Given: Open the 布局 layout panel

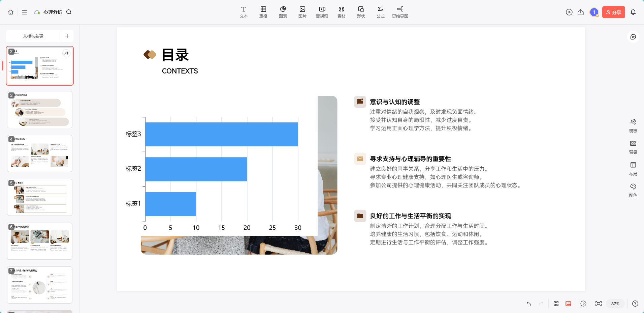Looking at the screenshot, I should click(x=633, y=169).
